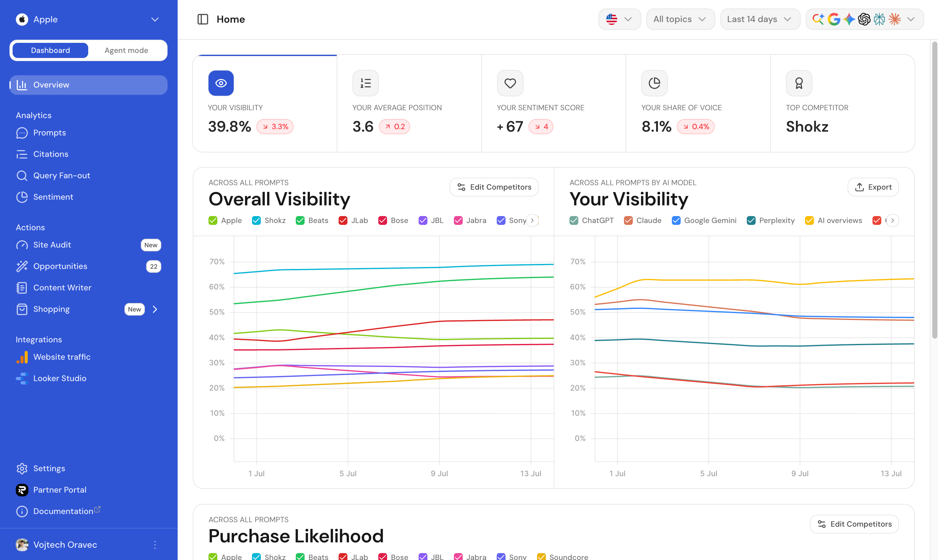Click the pie chart icon on Share of Voice card
Viewport: 938px width, 560px height.
tap(654, 83)
